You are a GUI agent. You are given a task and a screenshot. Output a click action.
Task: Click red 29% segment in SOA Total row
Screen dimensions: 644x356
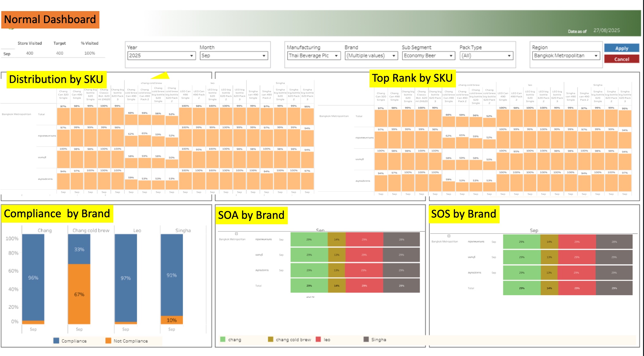(364, 286)
